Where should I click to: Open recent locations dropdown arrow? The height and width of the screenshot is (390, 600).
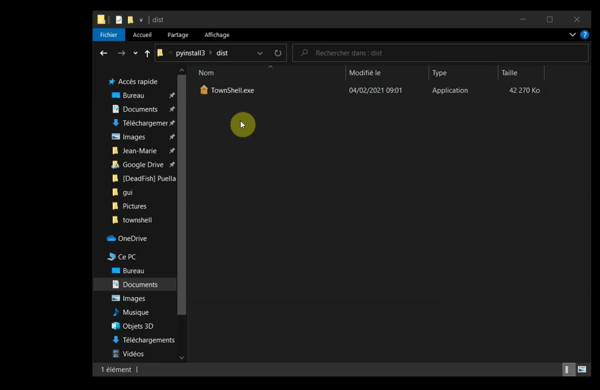(x=135, y=53)
